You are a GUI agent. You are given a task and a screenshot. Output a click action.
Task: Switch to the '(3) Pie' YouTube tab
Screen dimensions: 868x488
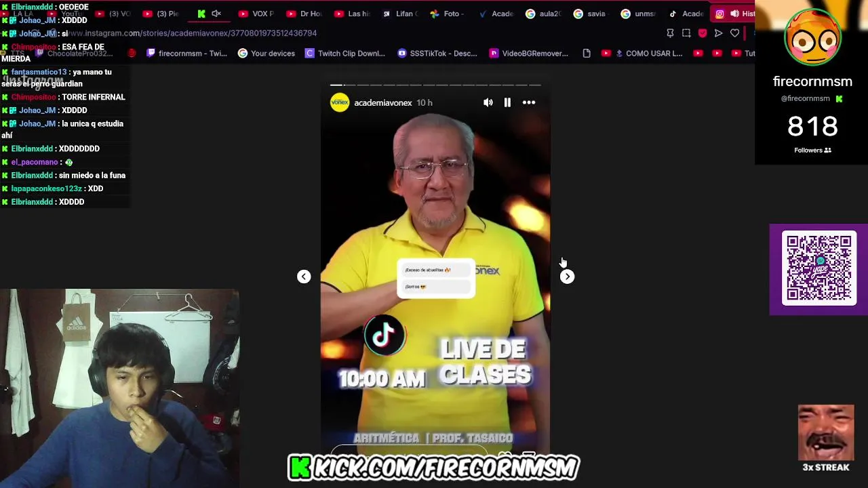(161, 14)
